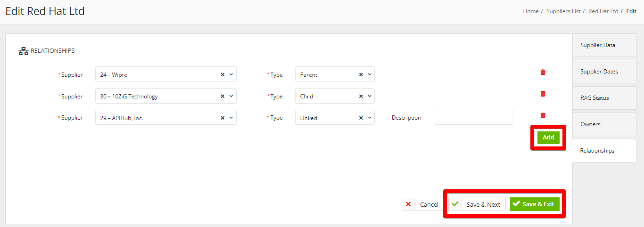
Task: Clear the Child type selection
Action: (x=361, y=96)
